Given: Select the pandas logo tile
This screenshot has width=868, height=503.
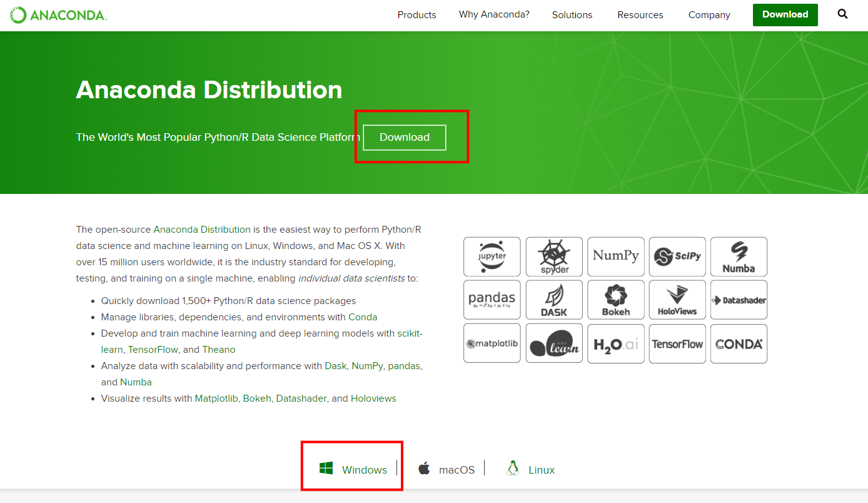Looking at the screenshot, I should [x=492, y=300].
